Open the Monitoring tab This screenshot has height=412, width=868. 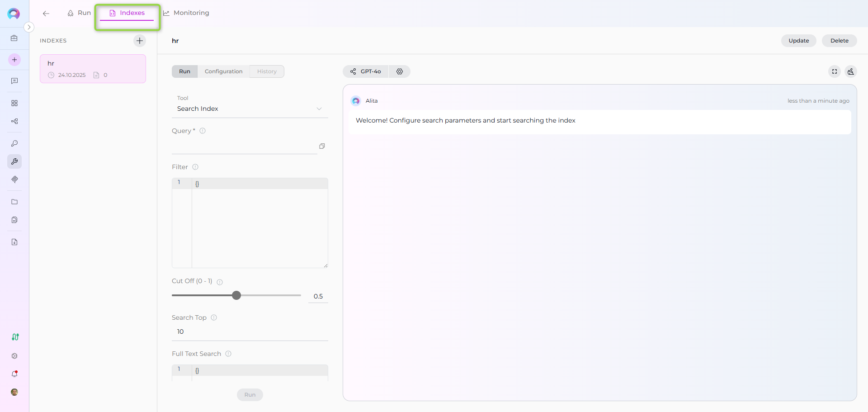[186, 13]
